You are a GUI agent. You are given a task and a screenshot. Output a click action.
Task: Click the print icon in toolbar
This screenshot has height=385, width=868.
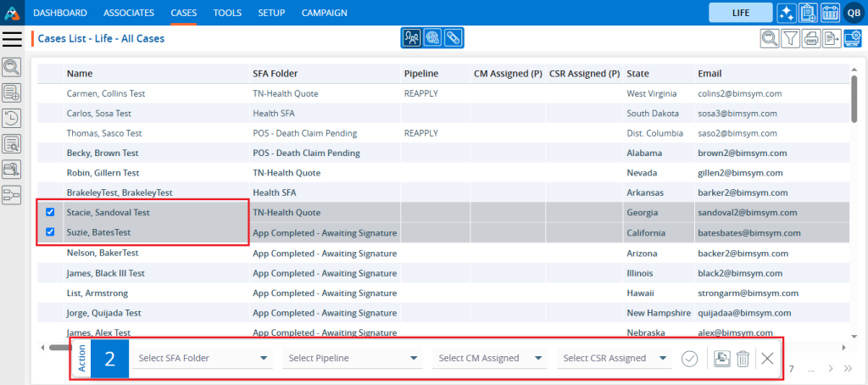(811, 38)
